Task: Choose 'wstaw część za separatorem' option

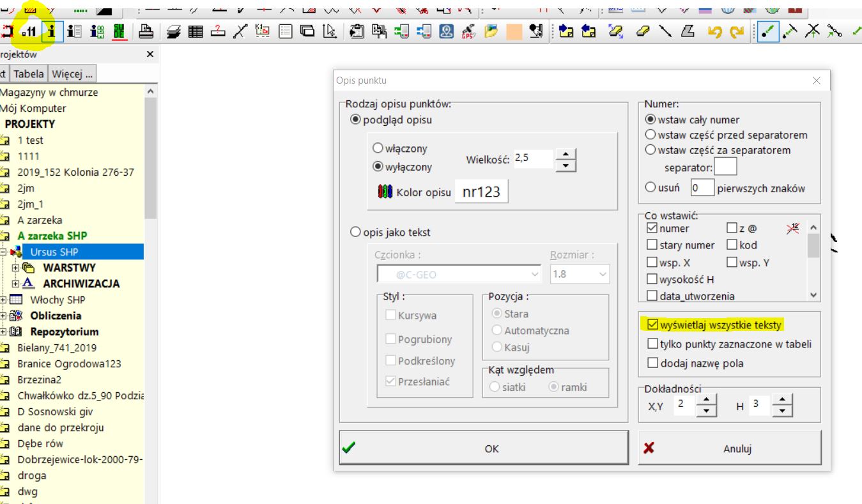Action: point(650,150)
